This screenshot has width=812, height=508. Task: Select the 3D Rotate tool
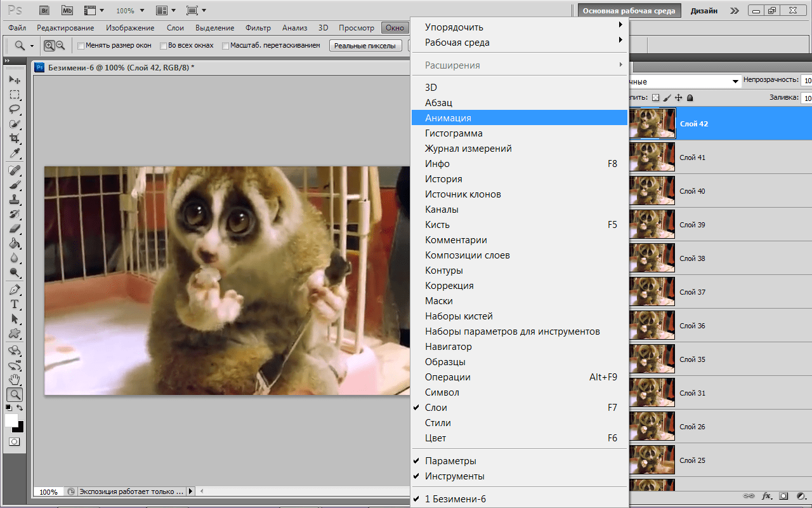tap(14, 351)
